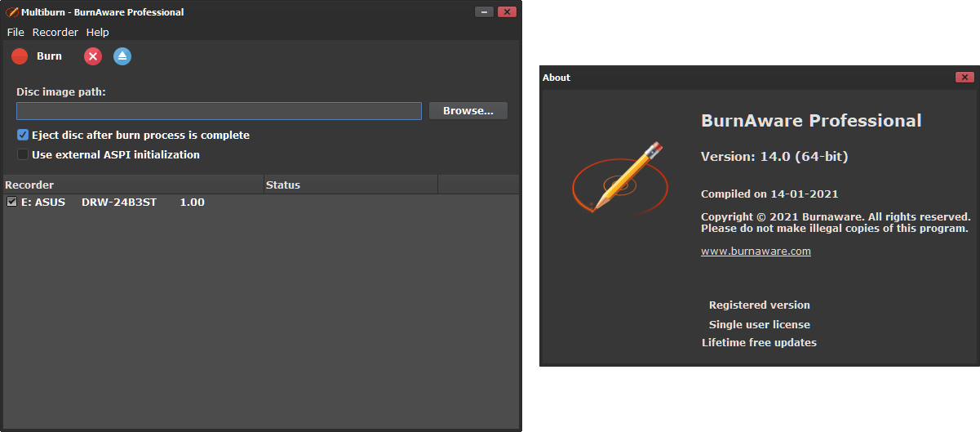Screen dimensions: 980x432
Task: Click the Disc image path label
Action: click(x=61, y=92)
